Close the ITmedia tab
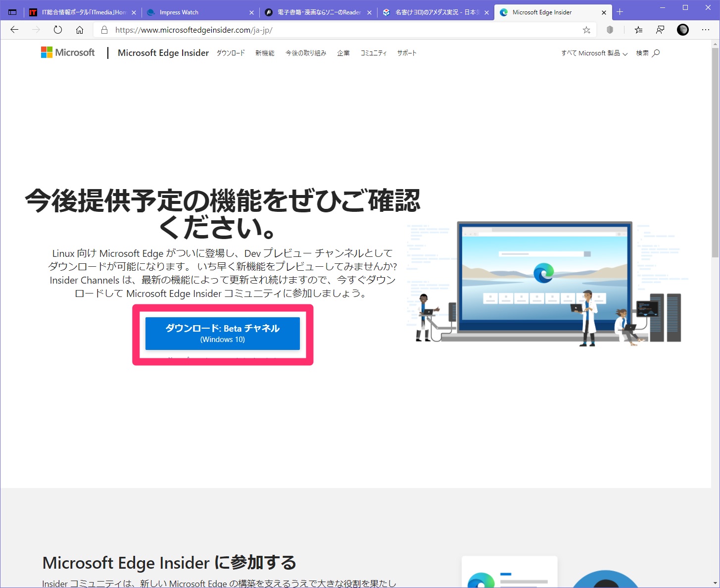 pos(134,12)
